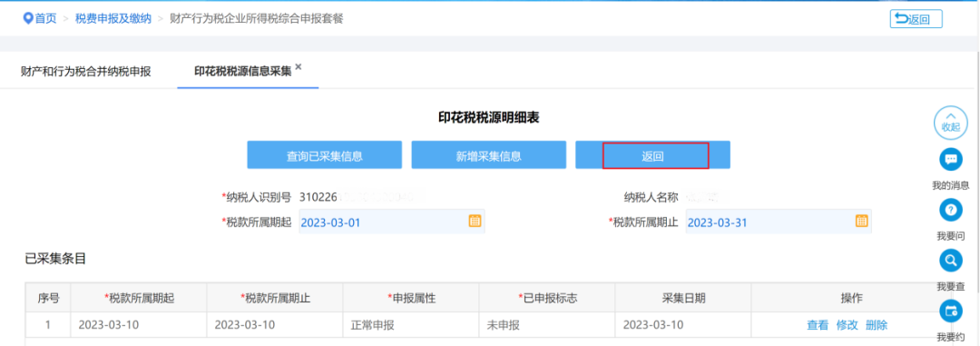
Task: Click 删除 link in row 1
Action: [x=877, y=325]
